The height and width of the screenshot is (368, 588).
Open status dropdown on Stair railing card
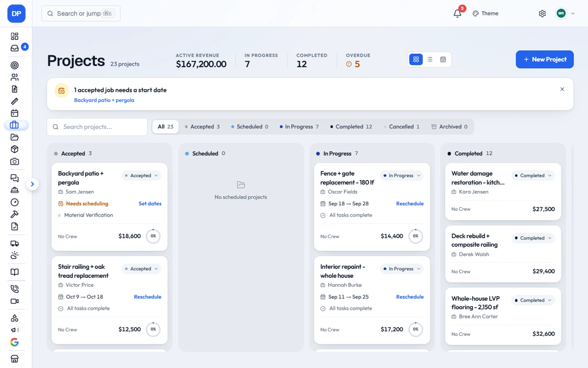(x=141, y=269)
